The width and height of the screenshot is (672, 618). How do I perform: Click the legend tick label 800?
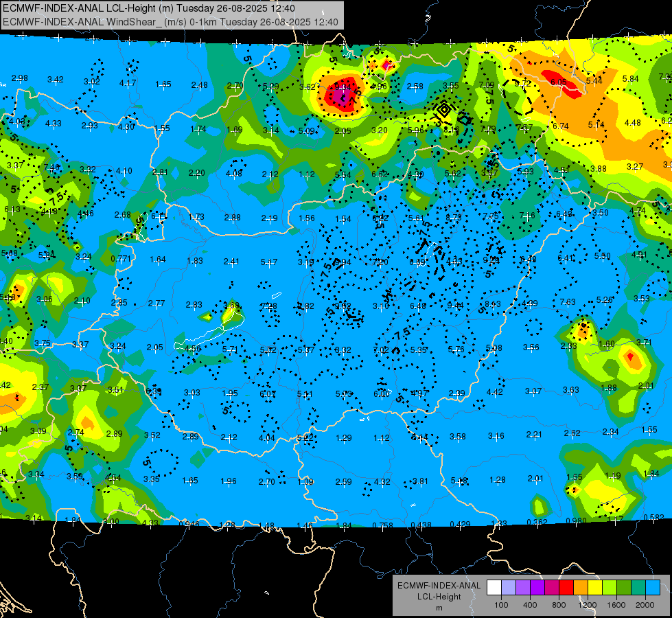(559, 605)
